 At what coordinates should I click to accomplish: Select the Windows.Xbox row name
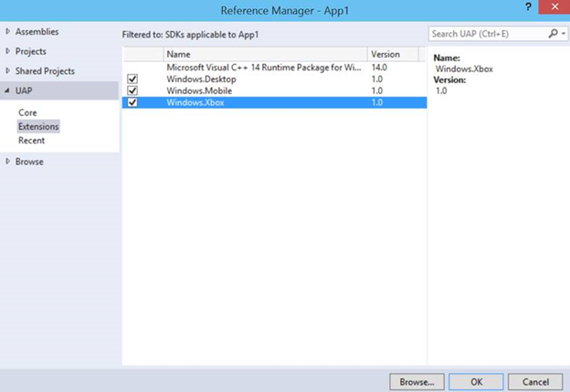coord(195,102)
